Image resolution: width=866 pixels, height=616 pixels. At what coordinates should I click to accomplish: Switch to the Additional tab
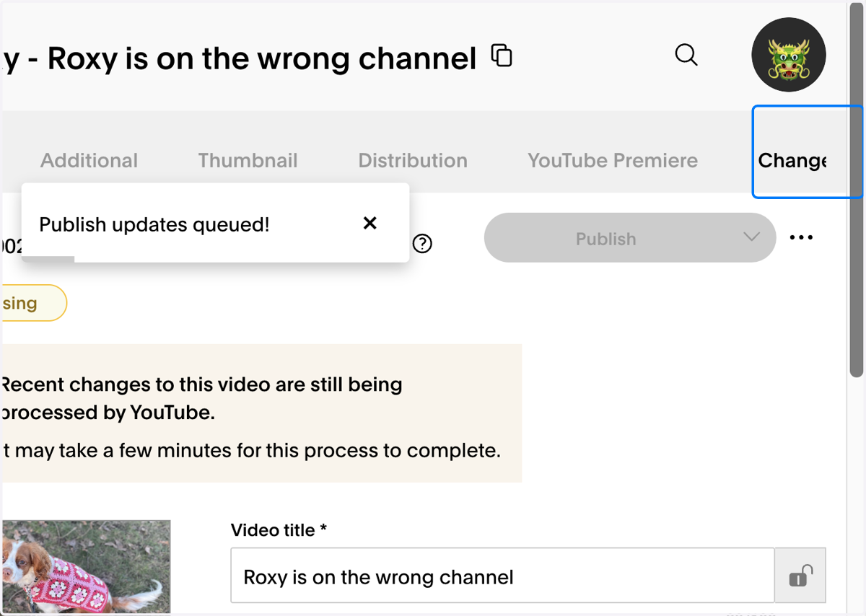[x=89, y=160]
